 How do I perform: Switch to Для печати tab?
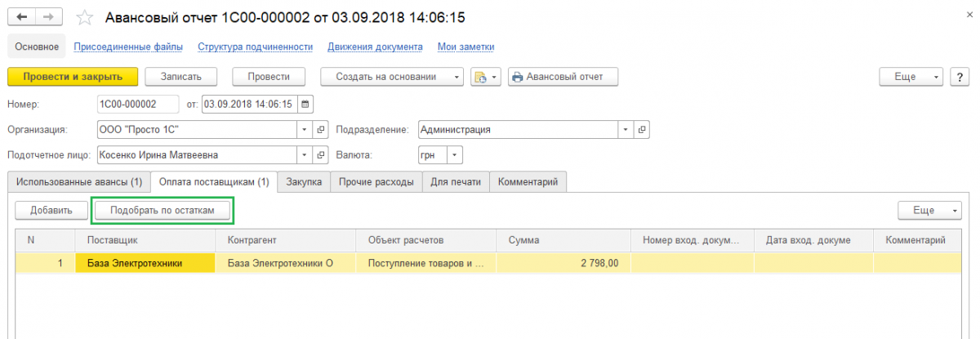click(456, 181)
